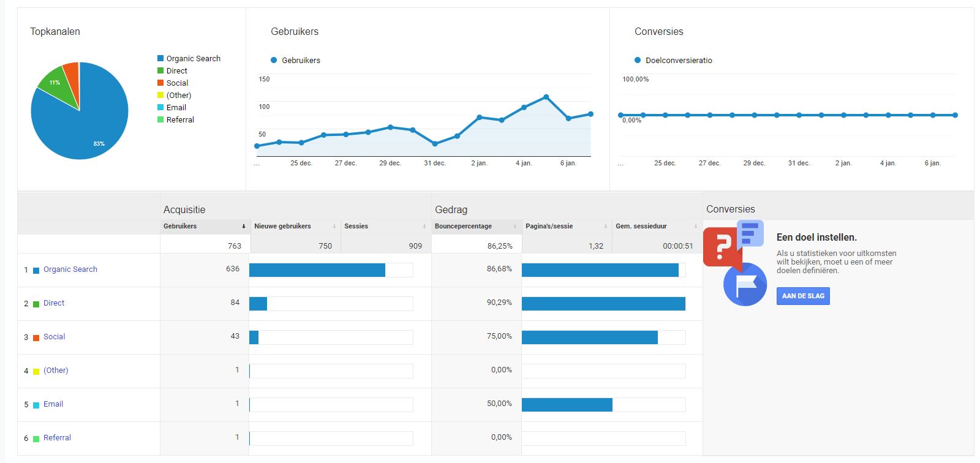
Task: Click the Bouncepercentage column header
Action: pos(463,227)
